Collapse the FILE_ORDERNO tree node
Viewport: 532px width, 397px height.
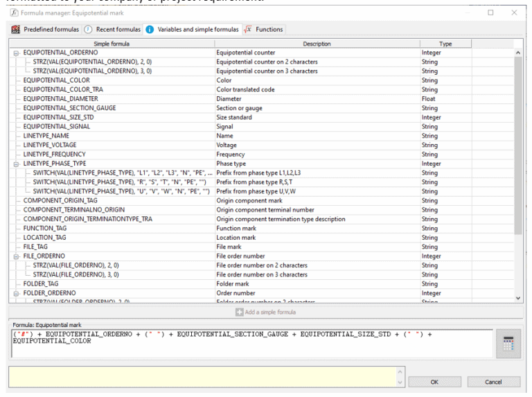pos(16,256)
